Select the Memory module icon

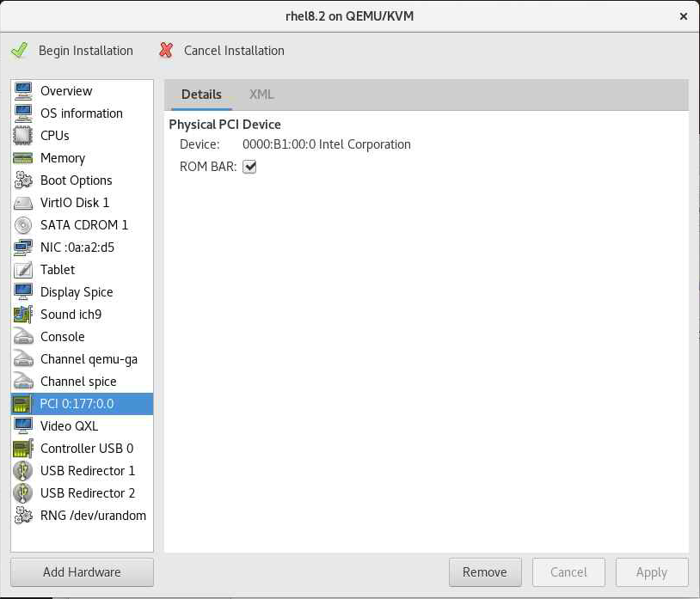pyautogui.click(x=23, y=158)
